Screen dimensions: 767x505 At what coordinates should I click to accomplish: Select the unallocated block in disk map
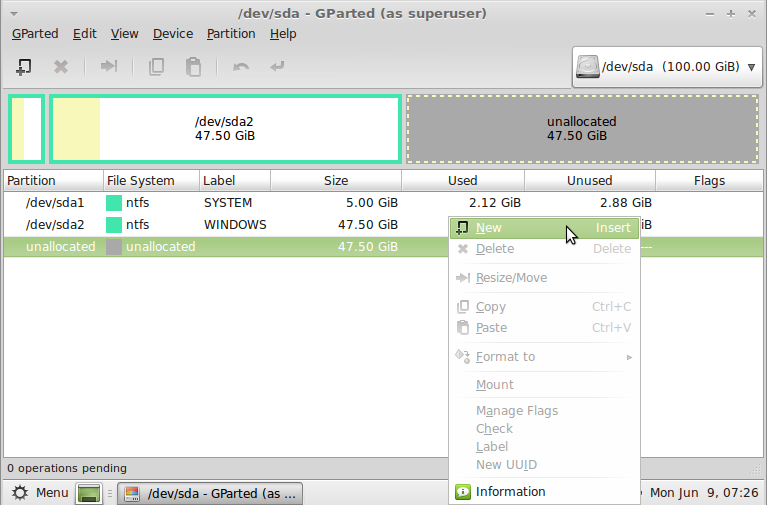582,129
